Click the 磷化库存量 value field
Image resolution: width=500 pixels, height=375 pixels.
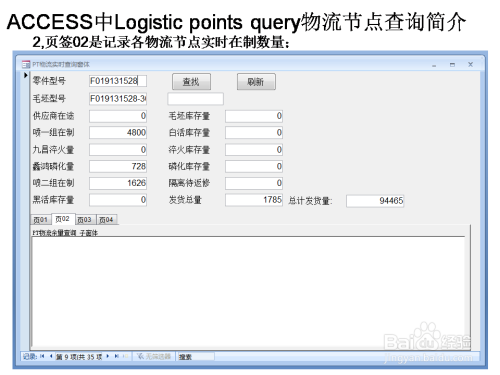(x=254, y=166)
